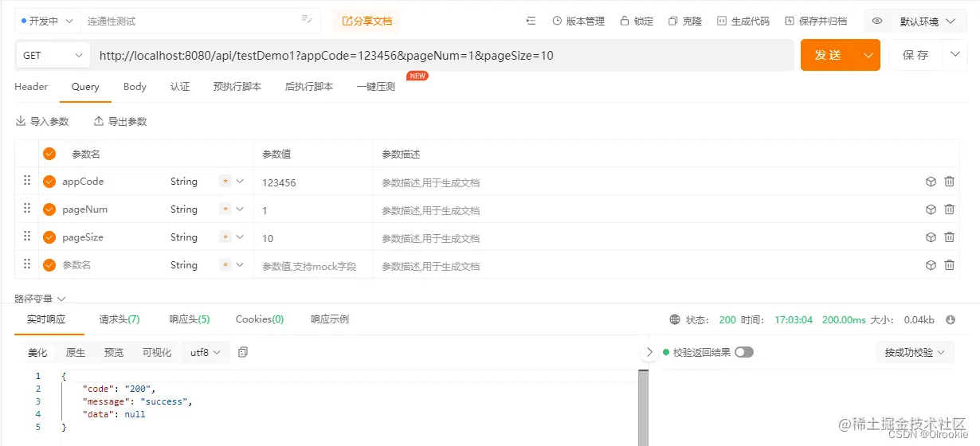Uncheck the appCode parameter checkbox

tap(49, 182)
